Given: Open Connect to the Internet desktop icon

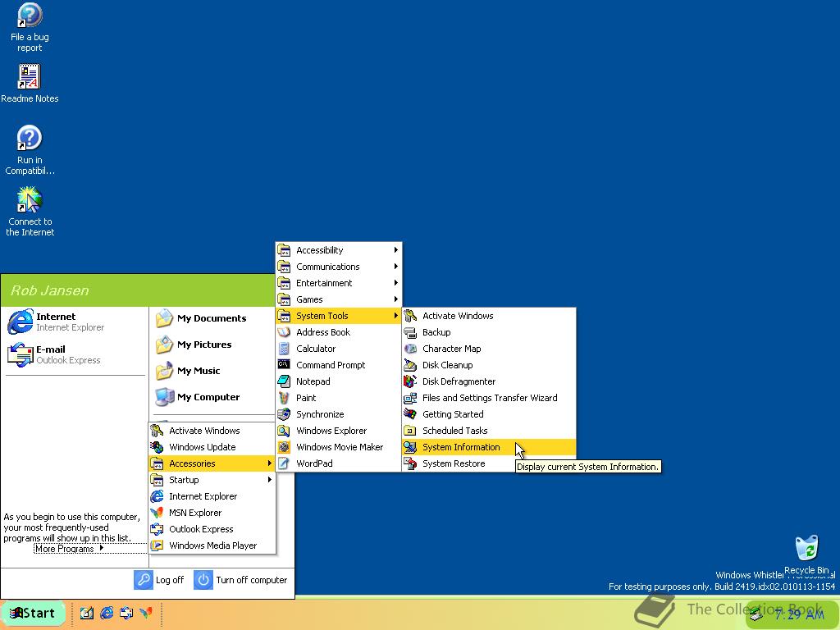Looking at the screenshot, I should 30,211.
